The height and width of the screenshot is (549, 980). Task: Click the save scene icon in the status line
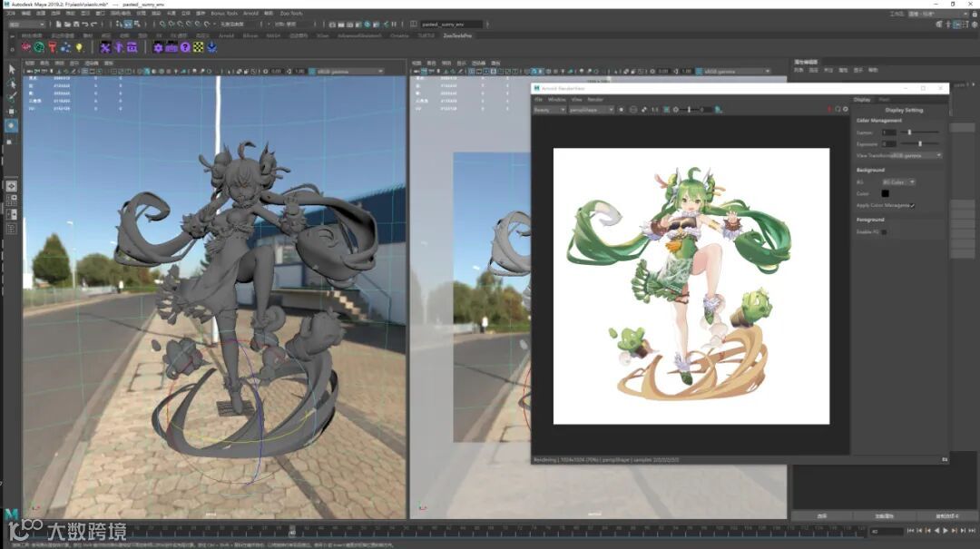pos(76,25)
